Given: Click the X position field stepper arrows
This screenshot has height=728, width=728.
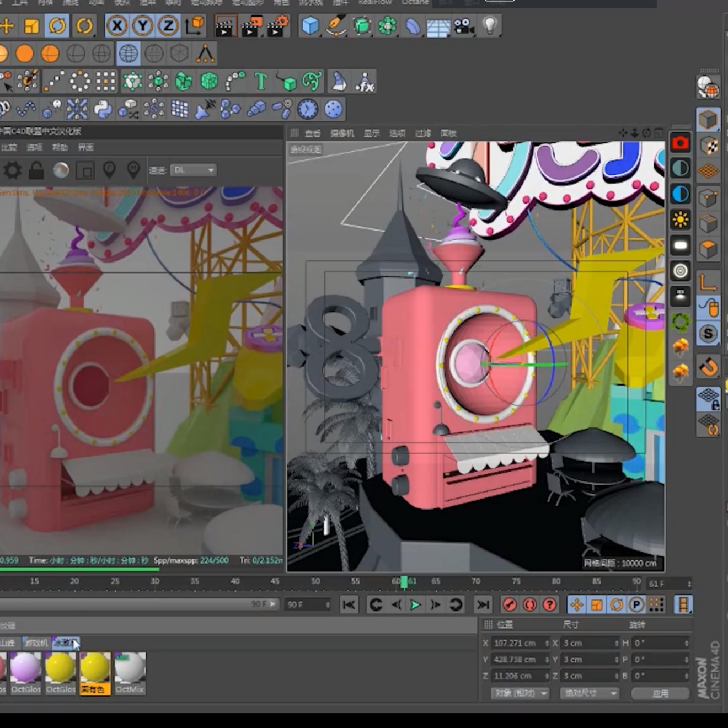Looking at the screenshot, I should (547, 643).
